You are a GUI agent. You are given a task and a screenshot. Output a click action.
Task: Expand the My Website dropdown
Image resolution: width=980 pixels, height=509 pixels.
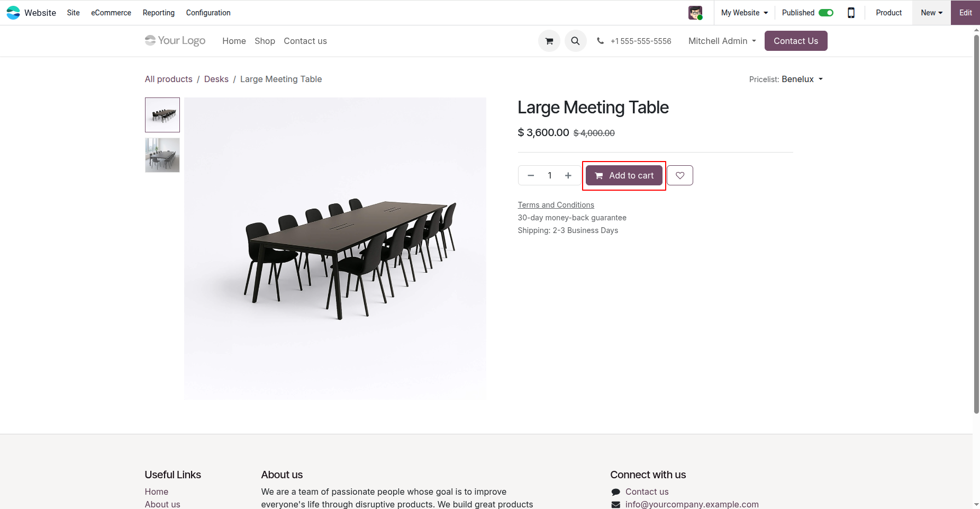tap(743, 12)
